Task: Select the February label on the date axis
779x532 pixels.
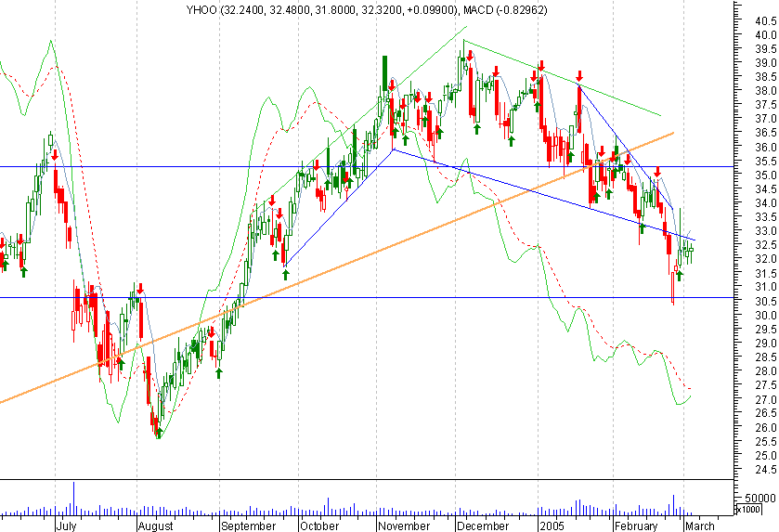Action: click(x=636, y=526)
